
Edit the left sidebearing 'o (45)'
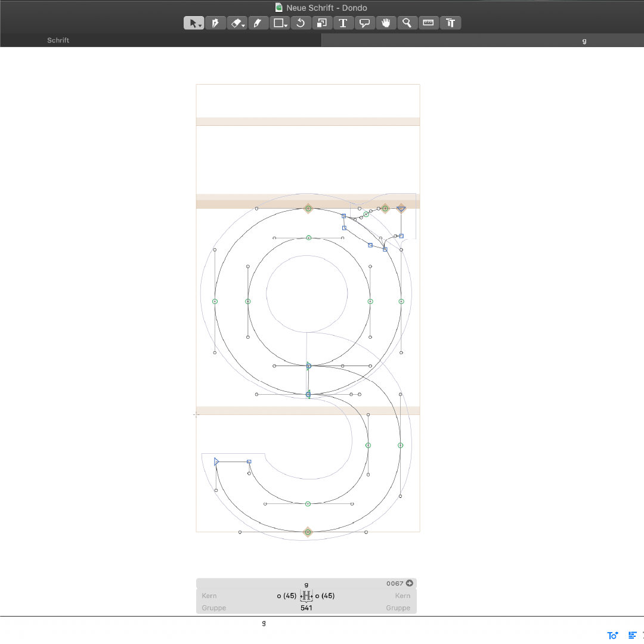pos(287,596)
